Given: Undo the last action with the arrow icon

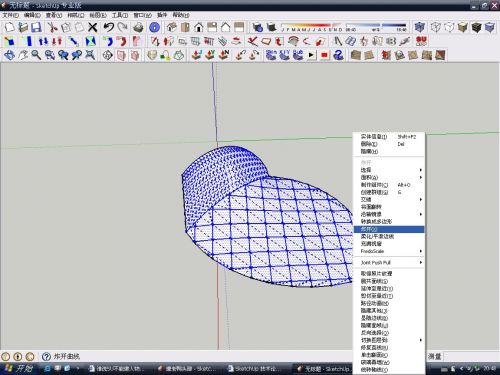Looking at the screenshot, I should (109, 27).
